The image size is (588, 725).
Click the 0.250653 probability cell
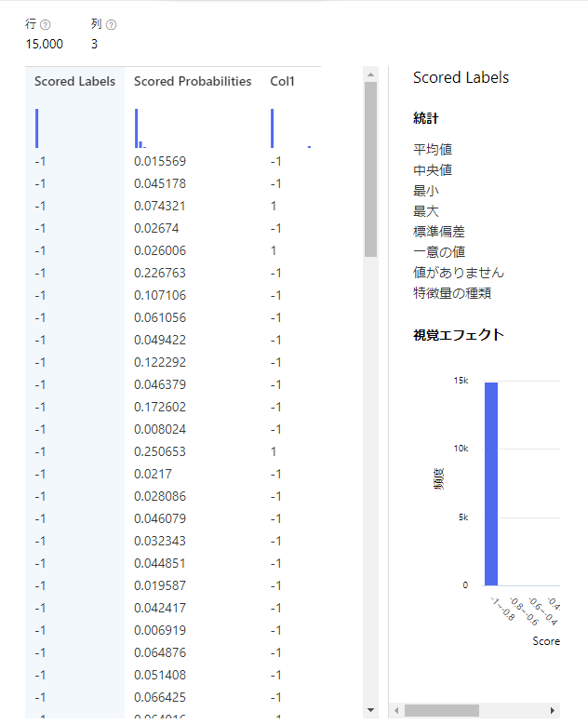click(160, 451)
